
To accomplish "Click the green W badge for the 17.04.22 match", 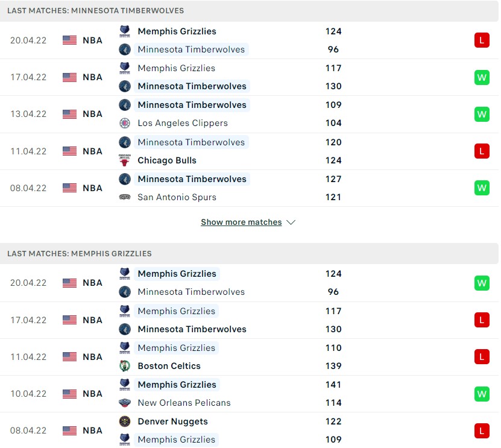I will point(482,77).
